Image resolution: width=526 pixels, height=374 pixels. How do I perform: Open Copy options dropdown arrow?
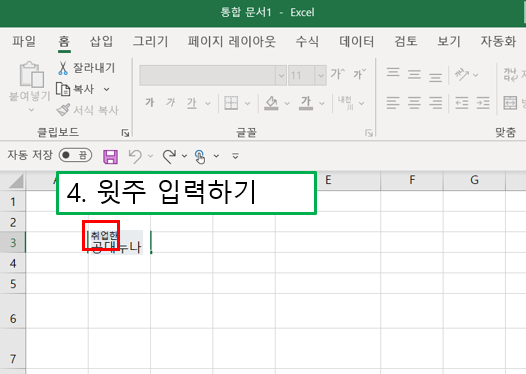click(106, 89)
